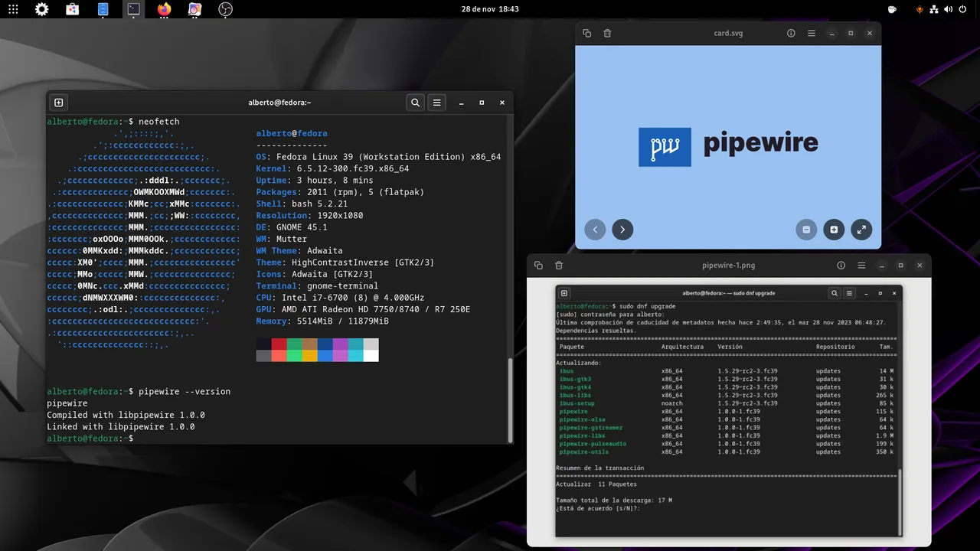Click 'pipewire-pulseaudio' row in pipewire-1.png image
Viewport: 980px width, 551px height.
726,444
